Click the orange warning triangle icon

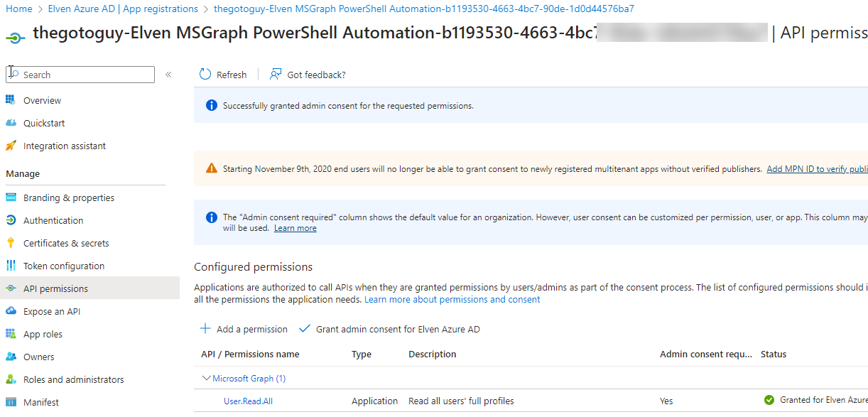click(x=211, y=168)
